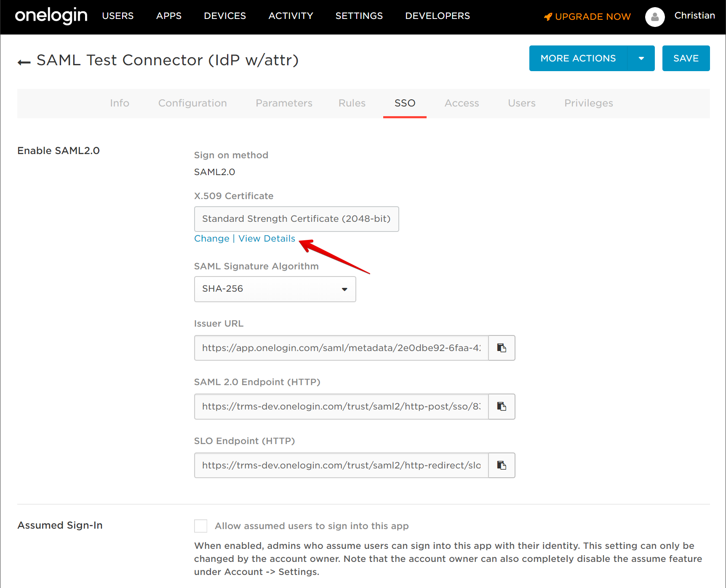This screenshot has width=726, height=588.
Task: Go back using the left arrow icon
Action: click(24, 62)
